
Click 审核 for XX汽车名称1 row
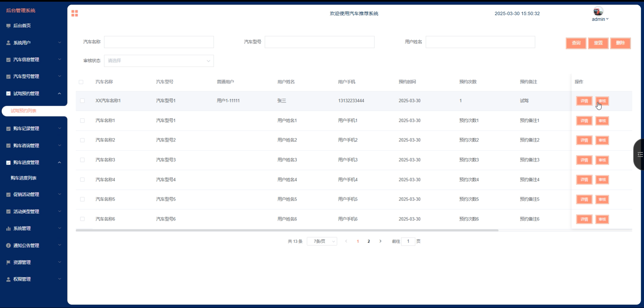pos(602,101)
